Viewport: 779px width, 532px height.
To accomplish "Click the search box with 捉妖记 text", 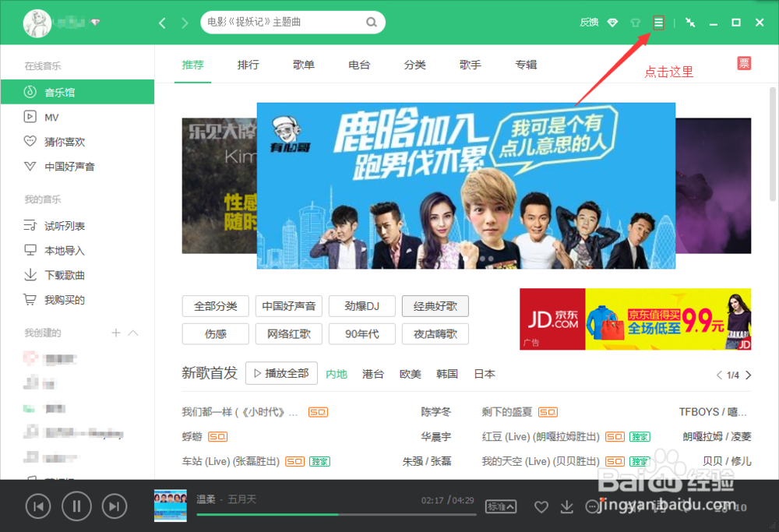I will [293, 23].
